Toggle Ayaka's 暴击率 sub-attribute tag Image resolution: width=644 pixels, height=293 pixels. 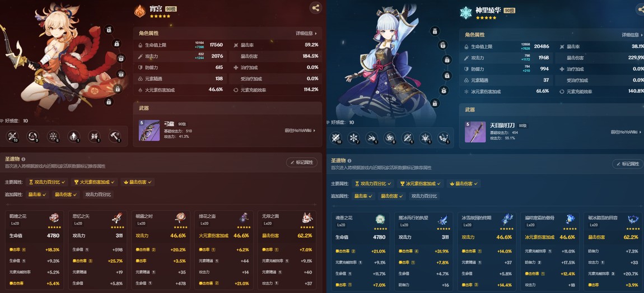(363, 196)
